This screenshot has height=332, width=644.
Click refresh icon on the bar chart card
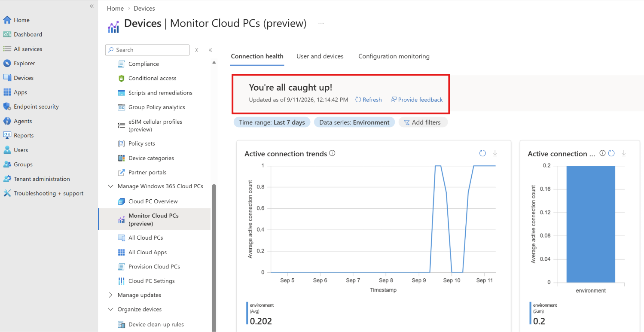pos(611,153)
